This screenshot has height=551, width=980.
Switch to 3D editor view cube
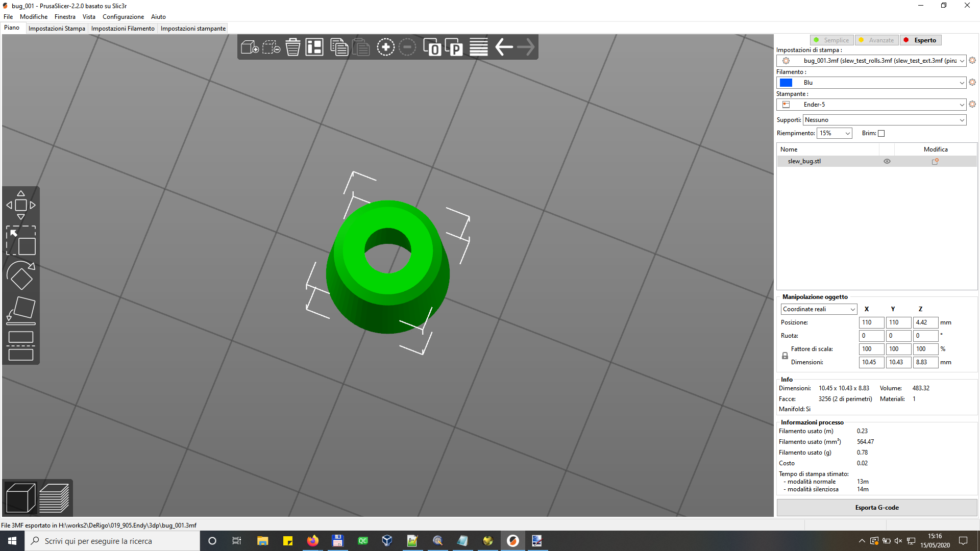(x=21, y=497)
